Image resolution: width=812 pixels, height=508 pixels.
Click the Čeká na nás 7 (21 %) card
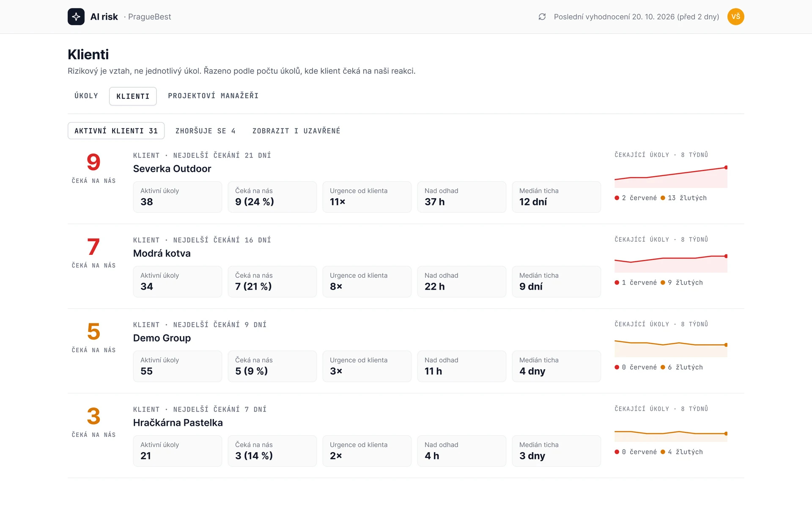coord(272,282)
